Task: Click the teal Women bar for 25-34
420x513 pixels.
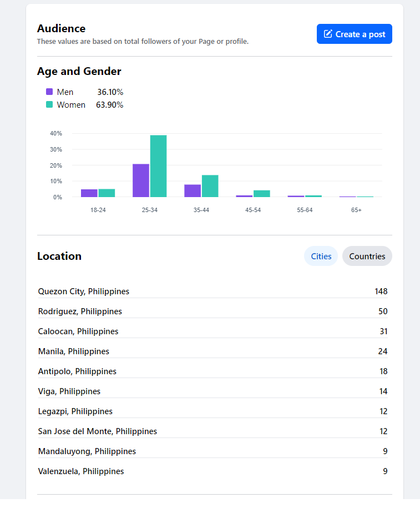Action: [x=158, y=166]
